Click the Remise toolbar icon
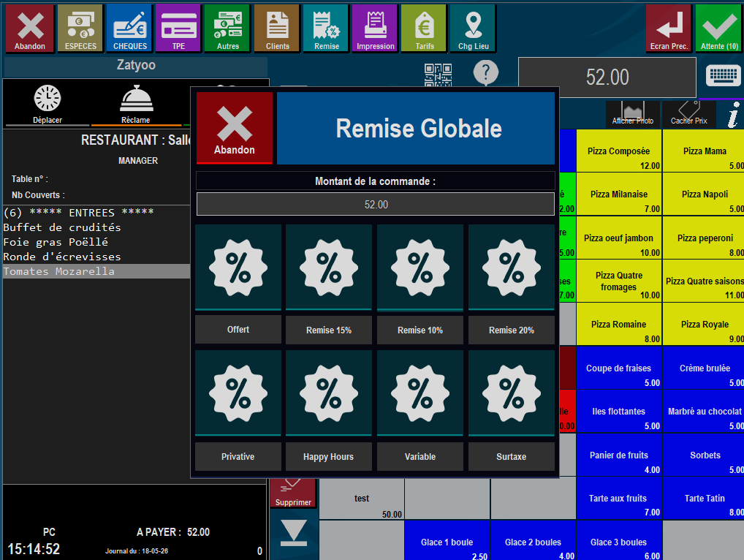The width and height of the screenshot is (744, 560). click(x=327, y=29)
